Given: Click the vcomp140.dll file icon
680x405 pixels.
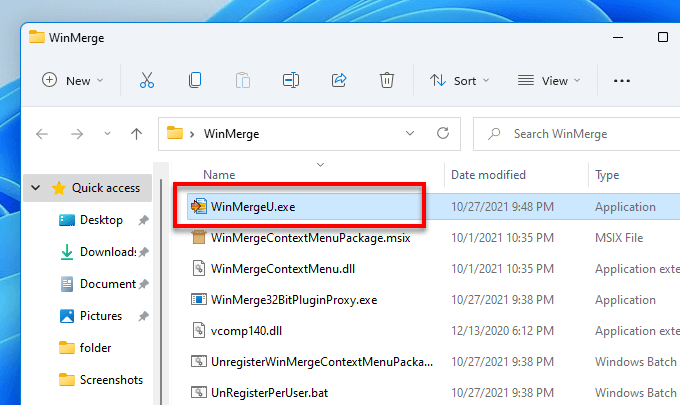Looking at the screenshot, I should coord(199,330).
